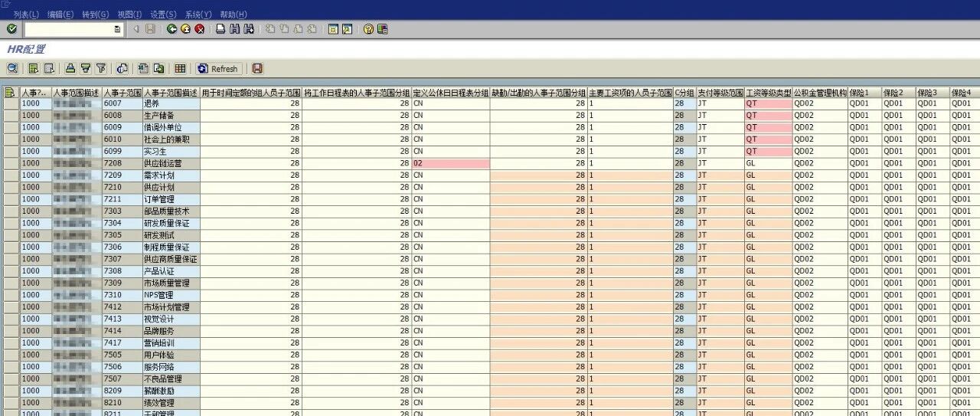
Task: Click the 人事子范围 column header
Action: [x=122, y=92]
